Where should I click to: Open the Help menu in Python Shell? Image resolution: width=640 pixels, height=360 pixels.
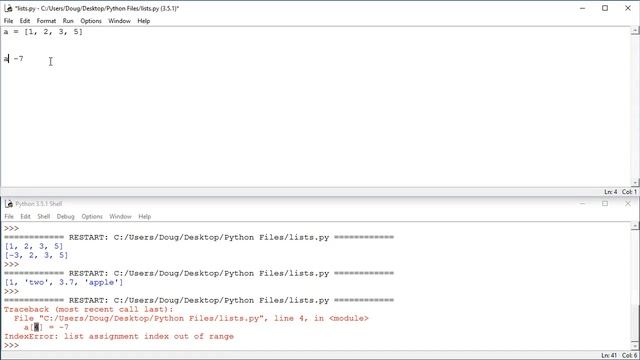pos(144,216)
